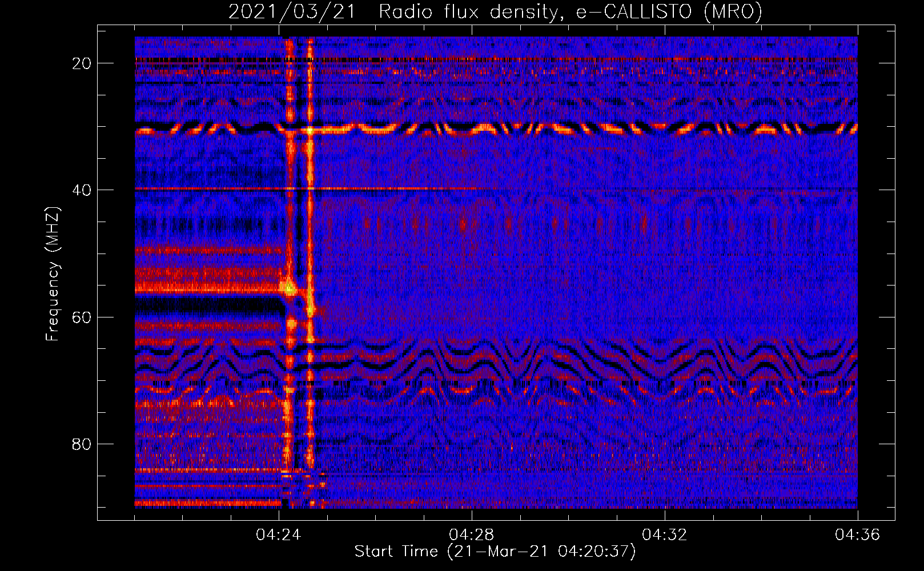Click the 40 MHz frequency tick label
Image resolution: width=924 pixels, height=571 pixels.
click(82, 190)
